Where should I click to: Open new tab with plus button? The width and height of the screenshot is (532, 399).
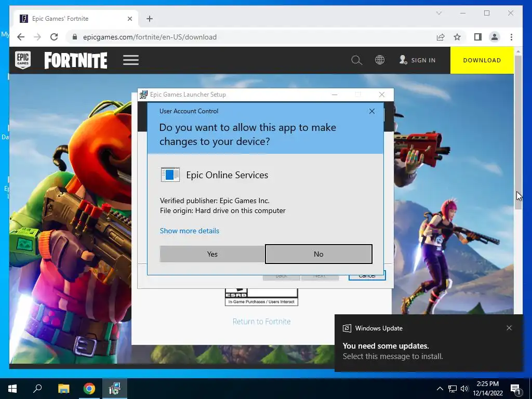click(x=150, y=19)
